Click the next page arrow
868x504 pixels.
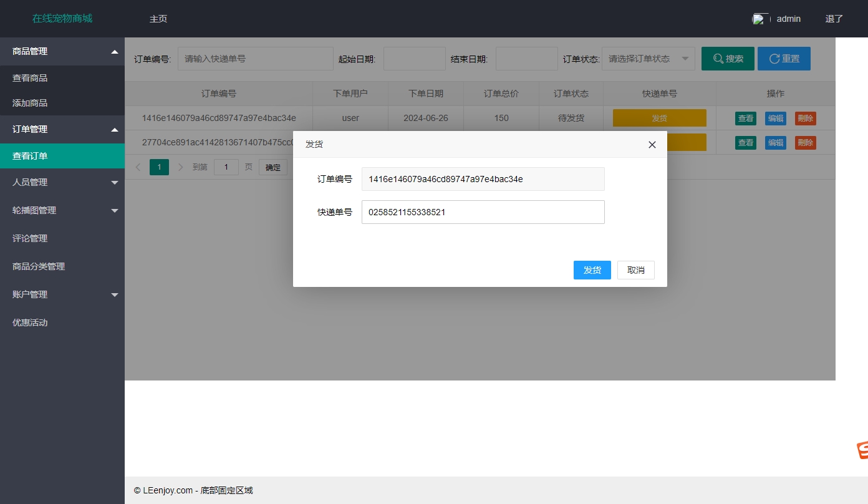click(180, 167)
